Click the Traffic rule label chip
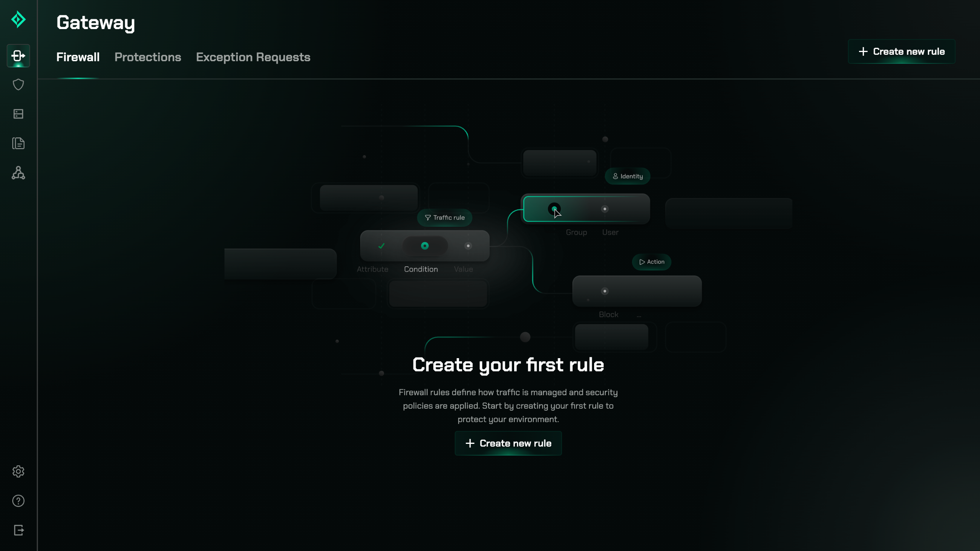Image resolution: width=980 pixels, height=551 pixels. (445, 218)
